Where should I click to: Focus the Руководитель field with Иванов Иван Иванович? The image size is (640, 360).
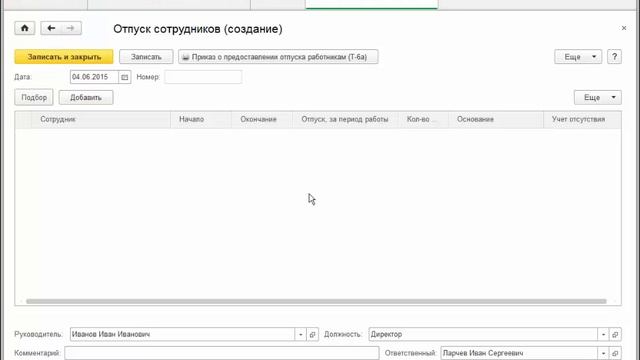pyautogui.click(x=182, y=334)
